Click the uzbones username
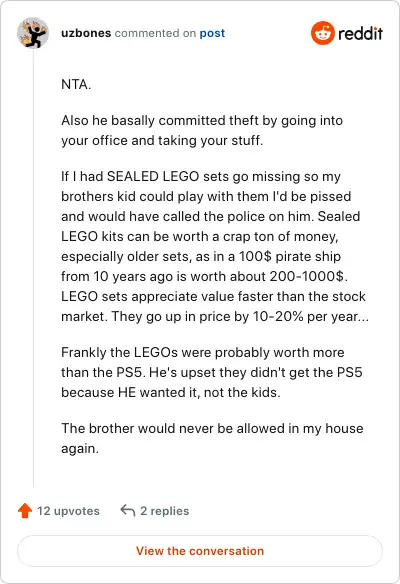Viewport: 400px width, 584px height. (86, 33)
